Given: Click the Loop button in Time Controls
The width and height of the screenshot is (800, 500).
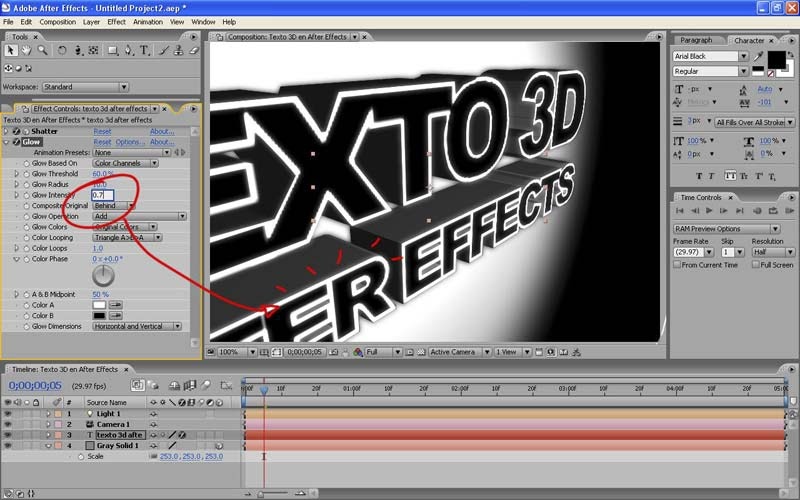Looking at the screenshot, I should click(773, 210).
